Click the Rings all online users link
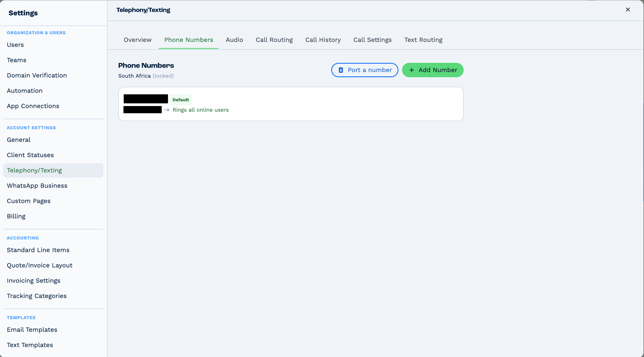Image resolution: width=644 pixels, height=357 pixels. (x=201, y=110)
